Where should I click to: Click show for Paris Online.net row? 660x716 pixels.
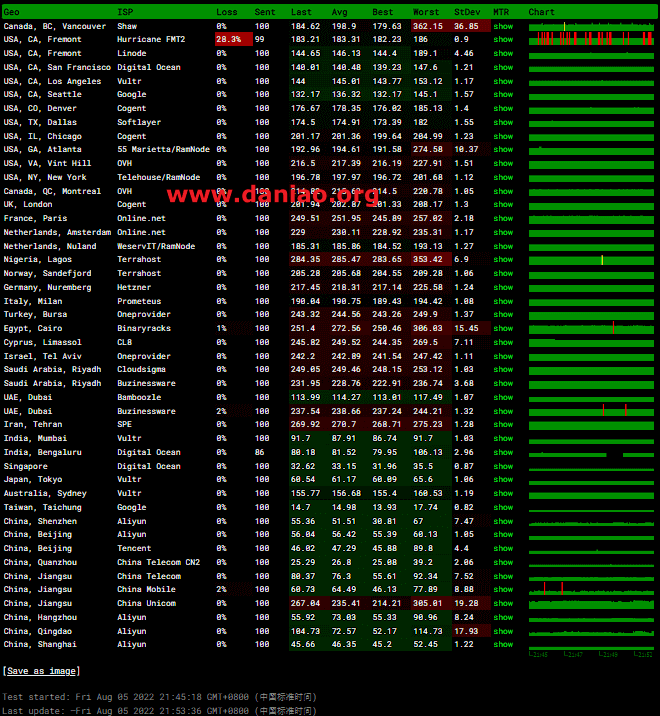[503, 218]
